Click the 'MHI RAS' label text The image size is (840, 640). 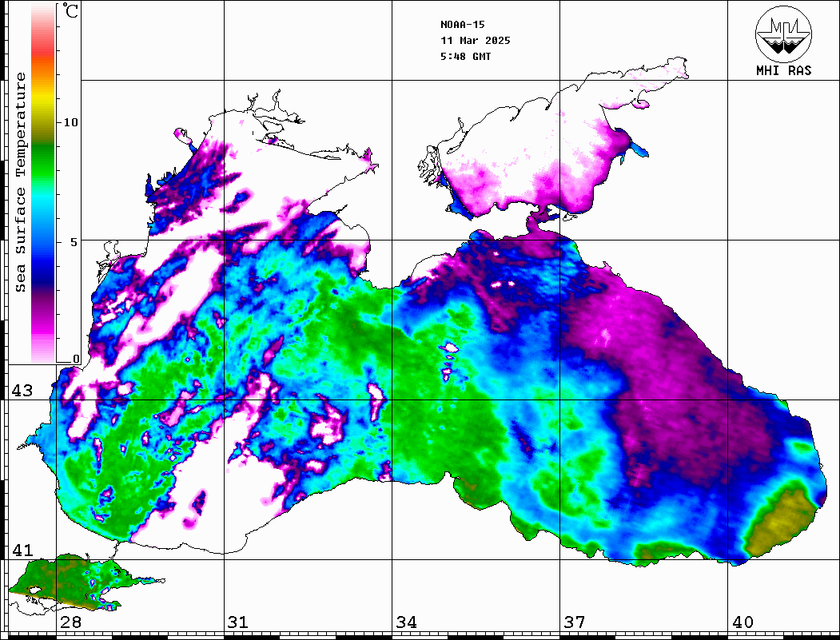coord(784,70)
